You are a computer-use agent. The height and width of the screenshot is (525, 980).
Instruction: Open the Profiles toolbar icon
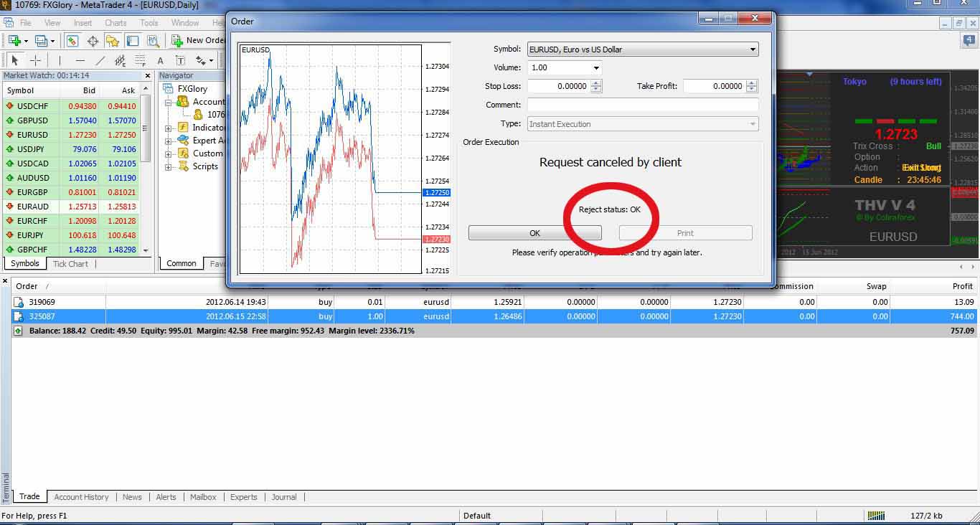[41, 41]
